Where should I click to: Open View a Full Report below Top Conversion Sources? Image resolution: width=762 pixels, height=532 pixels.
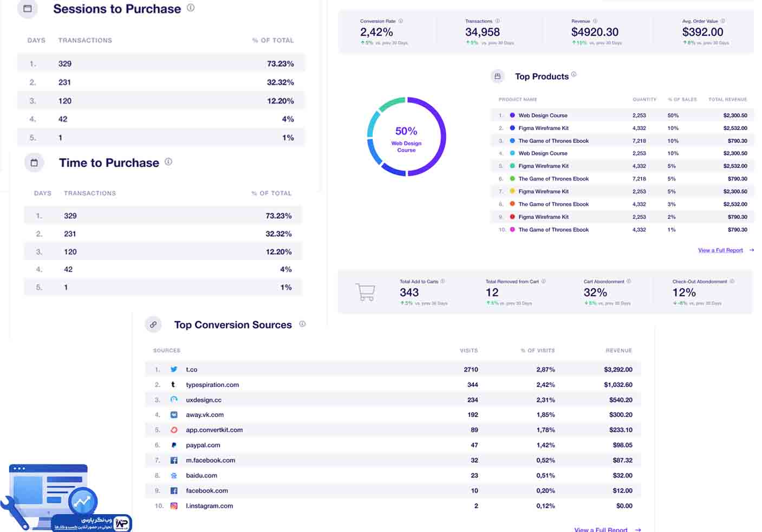601,529
